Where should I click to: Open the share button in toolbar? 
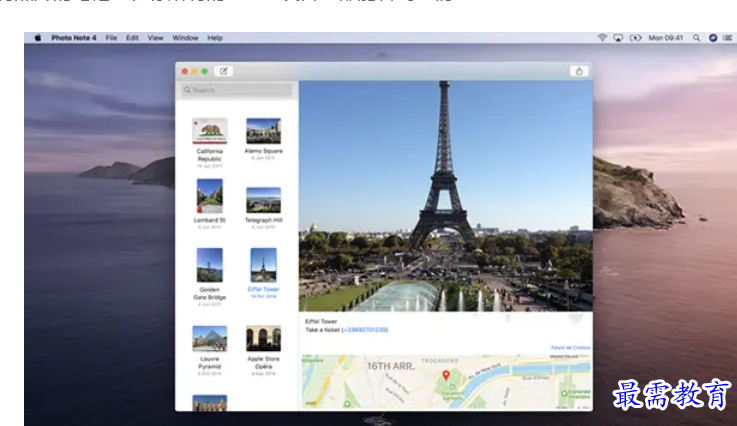579,71
